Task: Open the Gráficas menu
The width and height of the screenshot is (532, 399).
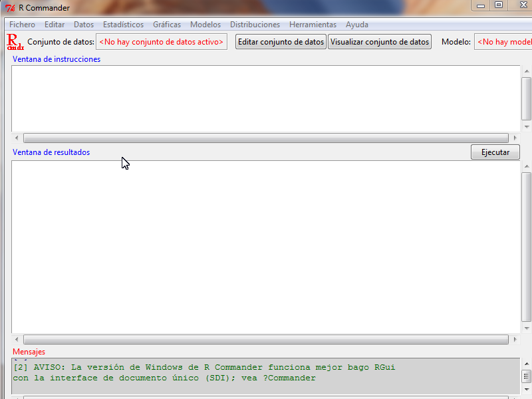Action: point(167,25)
